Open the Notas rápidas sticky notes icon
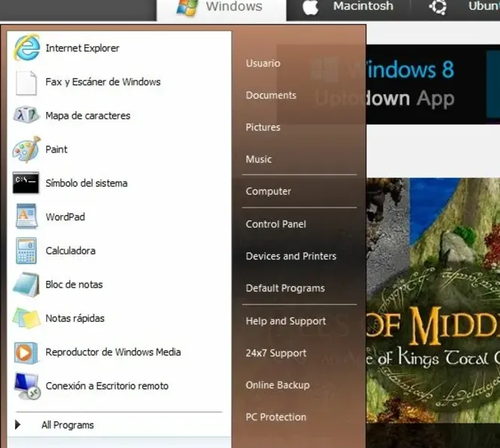 (x=27, y=318)
